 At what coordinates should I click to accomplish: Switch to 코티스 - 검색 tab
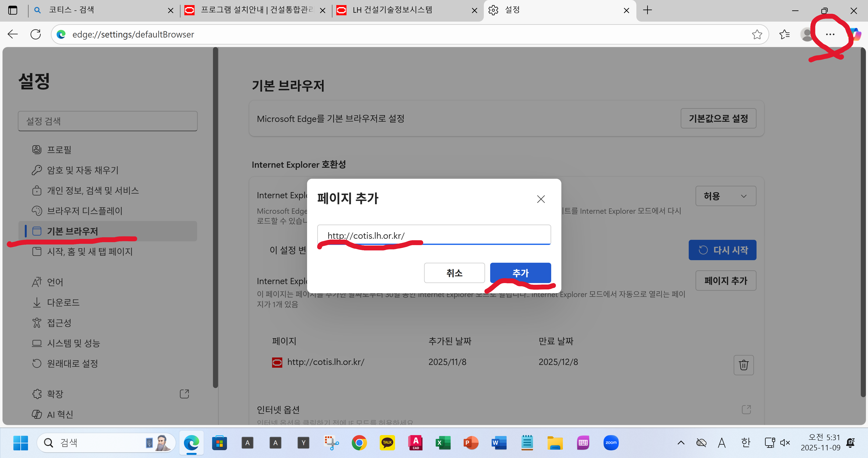71,10
